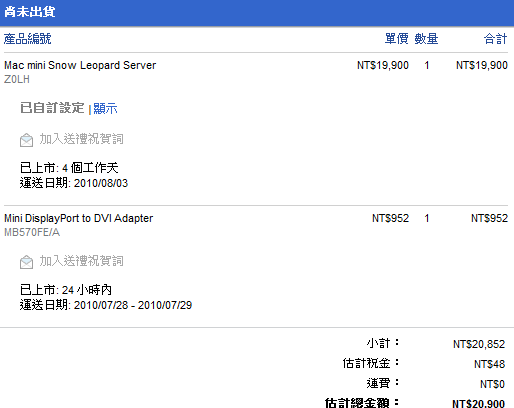Click the 尚未出貨 header title
514x408 pixels.
pyautogui.click(x=30, y=12)
